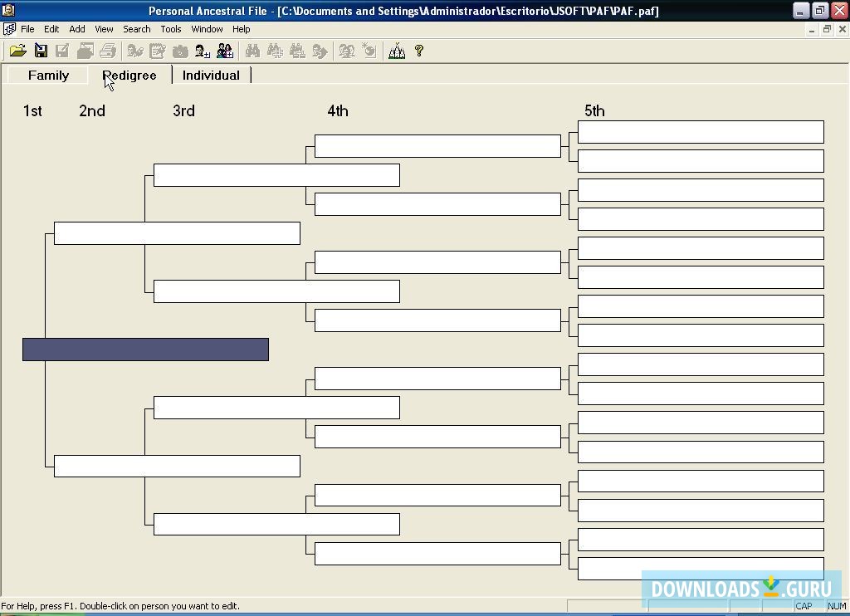Click the question mark help icon

419,51
